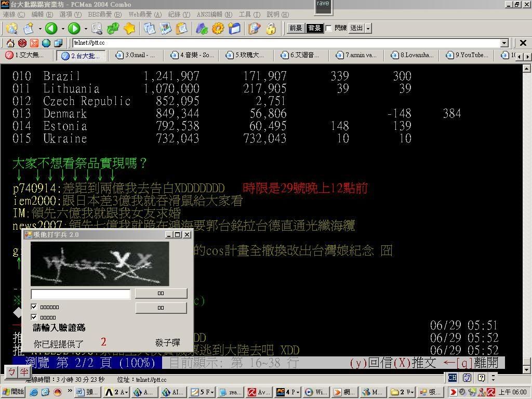532x399 pixels.
Task: Click top button right of captcha input
Action: (x=161, y=294)
